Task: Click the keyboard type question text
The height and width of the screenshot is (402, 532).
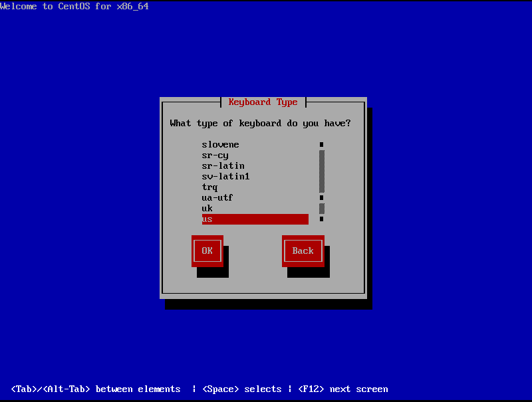Action: click(x=260, y=124)
